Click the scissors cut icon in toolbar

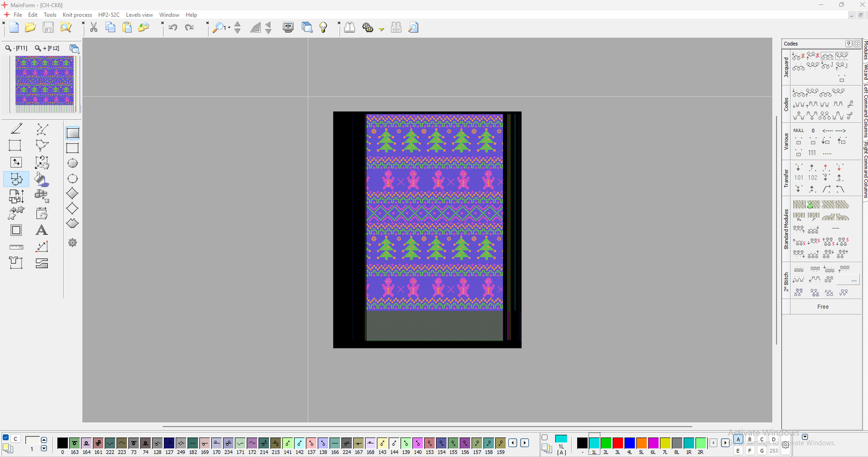[x=94, y=28]
